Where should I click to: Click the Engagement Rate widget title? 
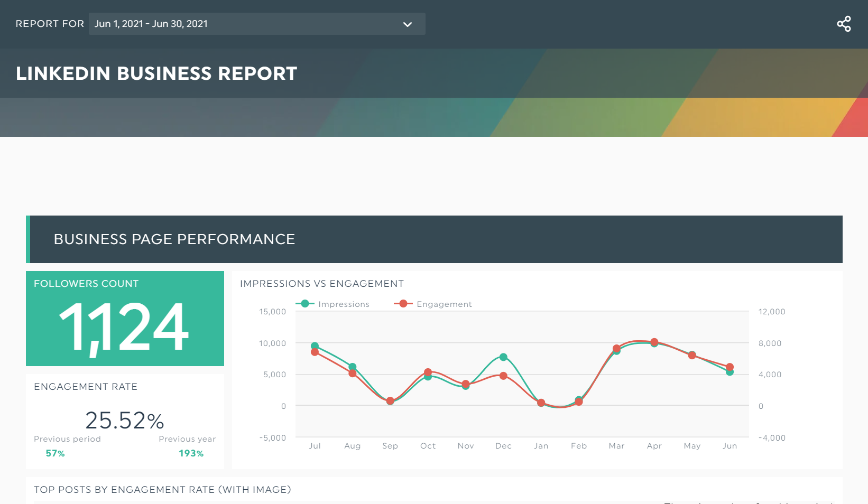coord(86,387)
